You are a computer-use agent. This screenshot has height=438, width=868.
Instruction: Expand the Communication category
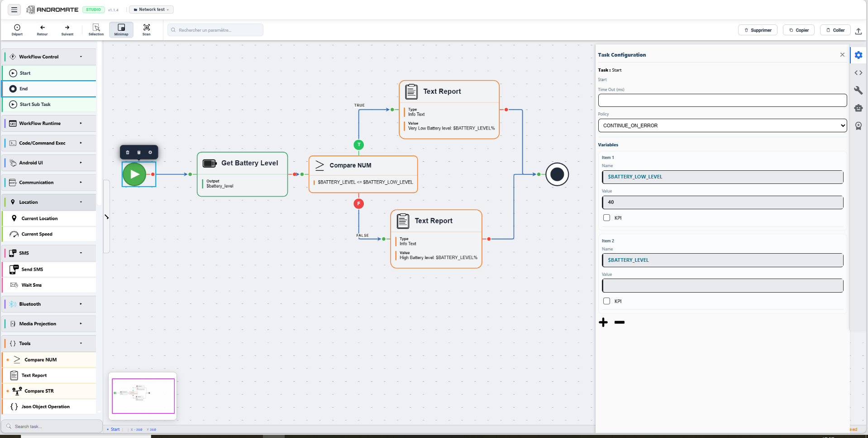(49, 183)
